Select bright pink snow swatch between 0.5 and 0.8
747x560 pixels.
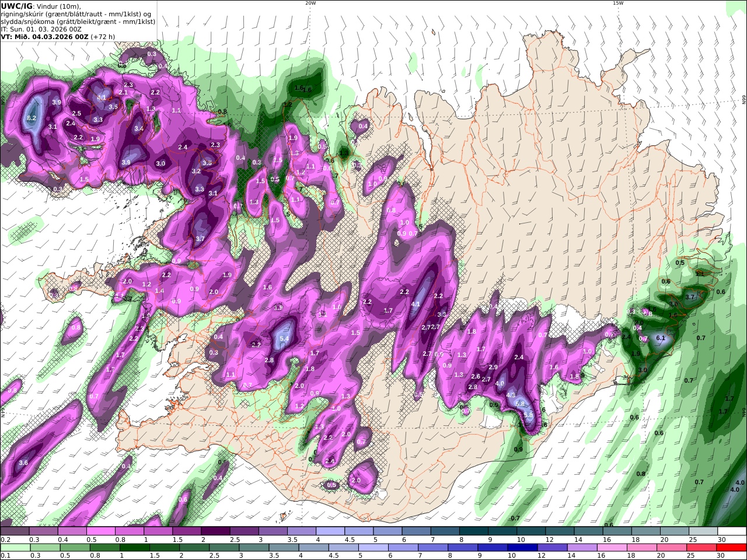coord(100,531)
